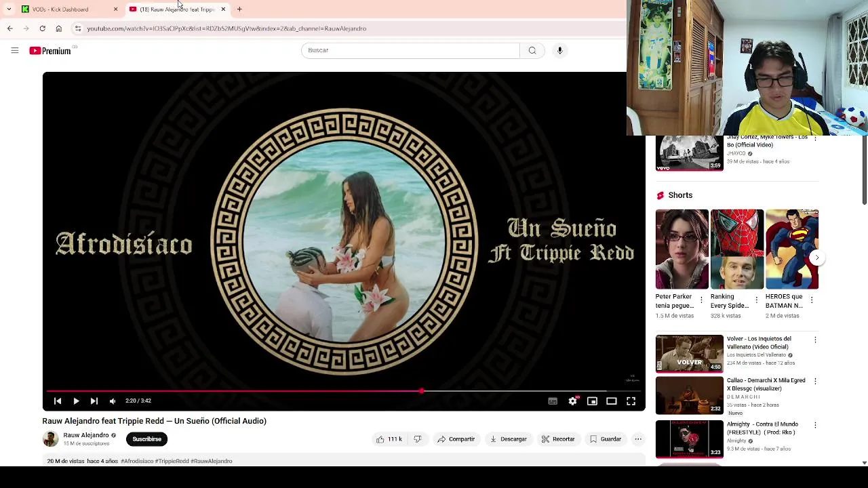Open the YouTube hamburger guide menu
The height and width of the screenshot is (488, 868).
(x=14, y=50)
